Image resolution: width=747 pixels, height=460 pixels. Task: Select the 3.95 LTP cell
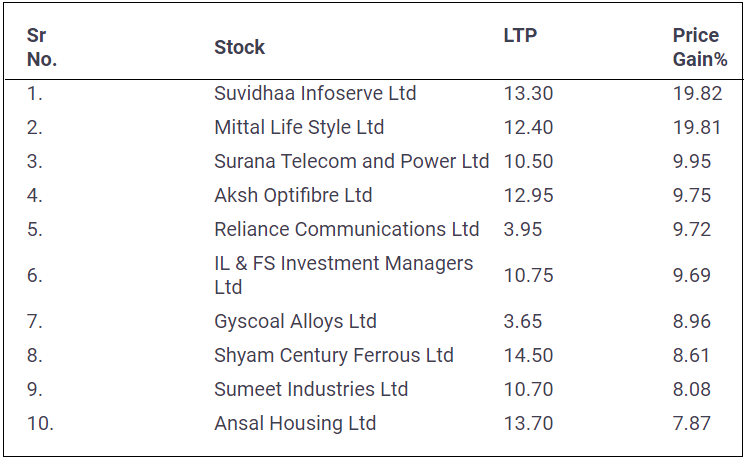pos(523,230)
